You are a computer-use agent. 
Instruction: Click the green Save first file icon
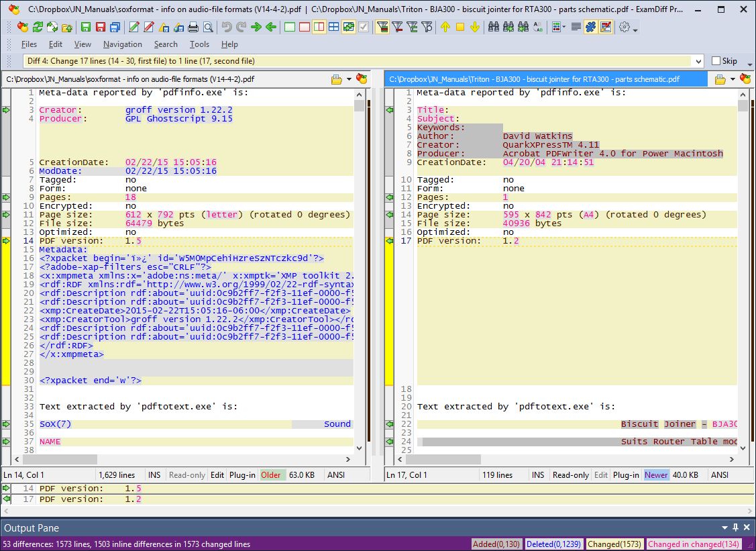click(x=86, y=27)
